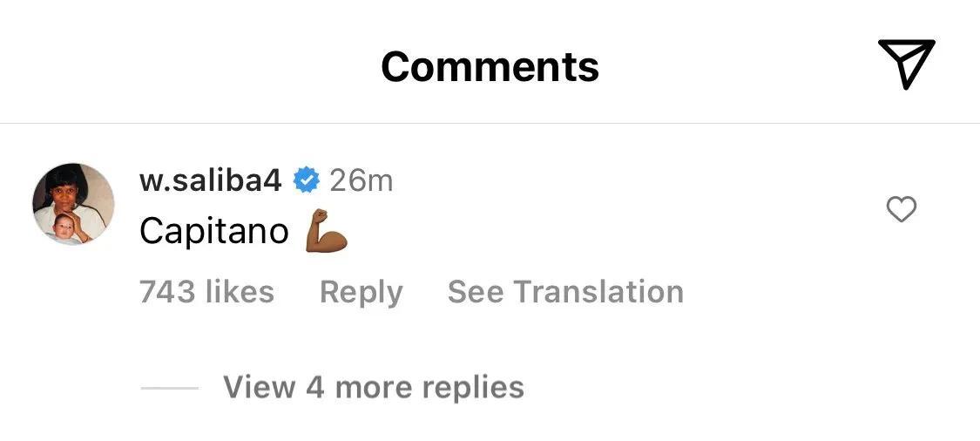This screenshot has height=441, width=980.
Task: Click the Comments header title
Action: [x=490, y=67]
